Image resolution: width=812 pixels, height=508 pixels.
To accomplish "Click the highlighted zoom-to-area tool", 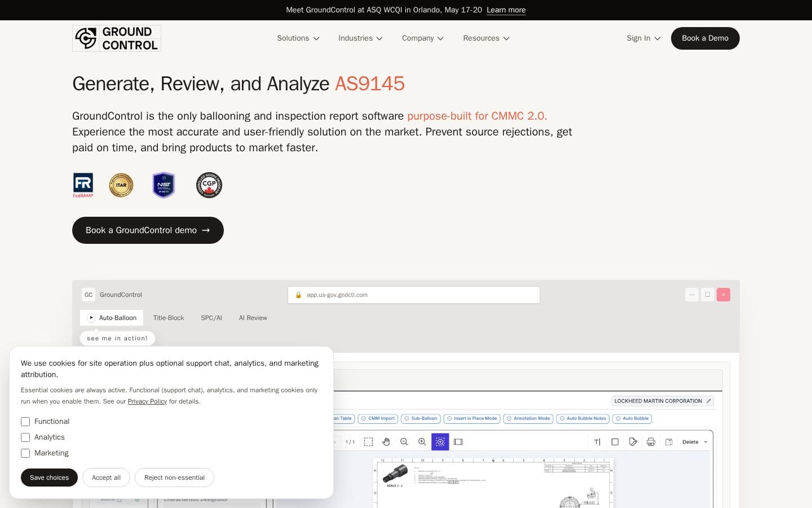I will coord(440,442).
